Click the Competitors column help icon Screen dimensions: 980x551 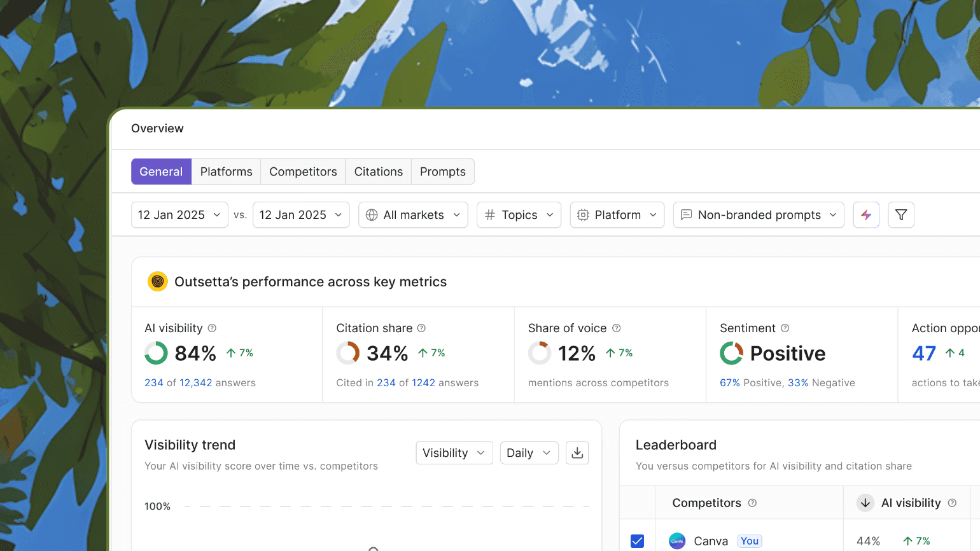coord(753,503)
